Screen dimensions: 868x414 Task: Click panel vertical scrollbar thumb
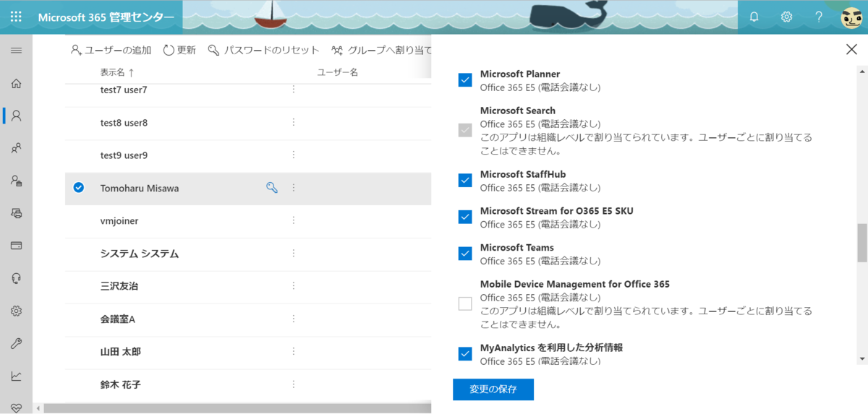[x=861, y=243]
